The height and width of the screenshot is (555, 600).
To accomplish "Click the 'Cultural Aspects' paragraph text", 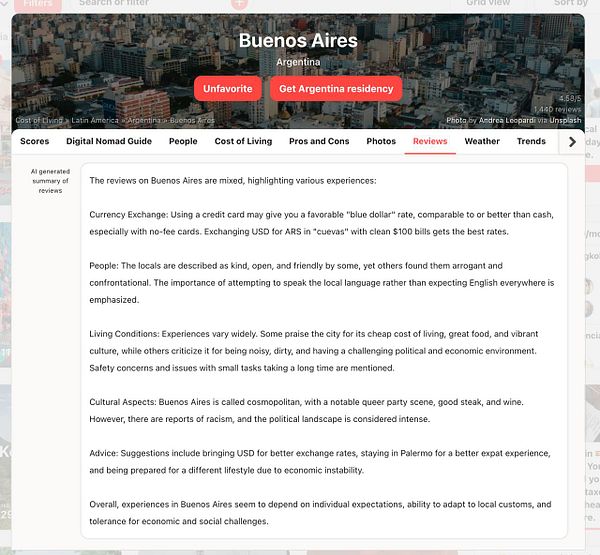I will pyautogui.click(x=306, y=410).
